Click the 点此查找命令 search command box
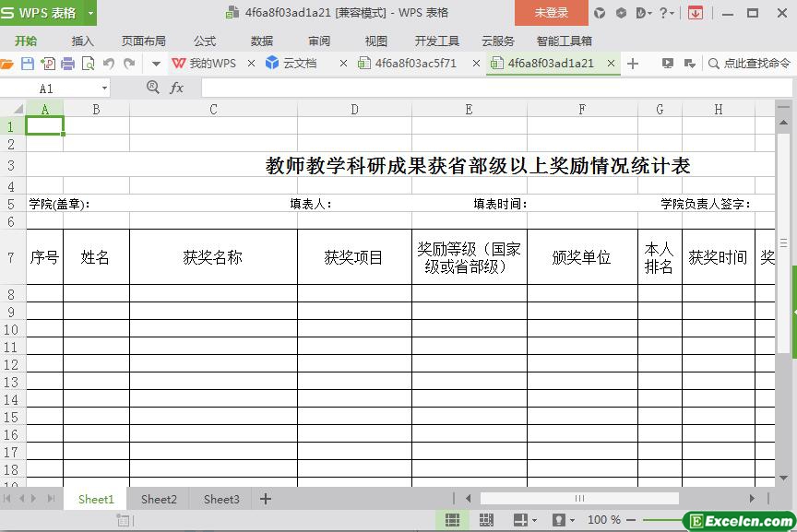 click(748, 64)
